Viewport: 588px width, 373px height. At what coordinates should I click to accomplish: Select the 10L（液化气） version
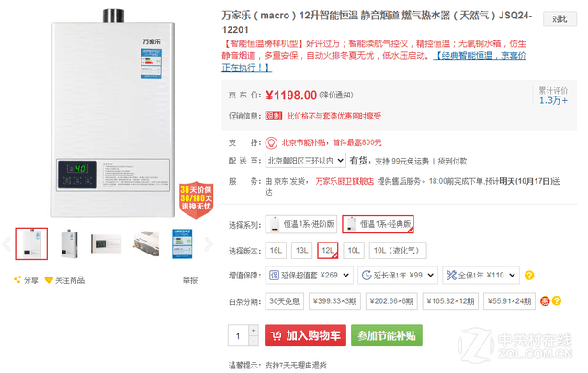(x=398, y=251)
